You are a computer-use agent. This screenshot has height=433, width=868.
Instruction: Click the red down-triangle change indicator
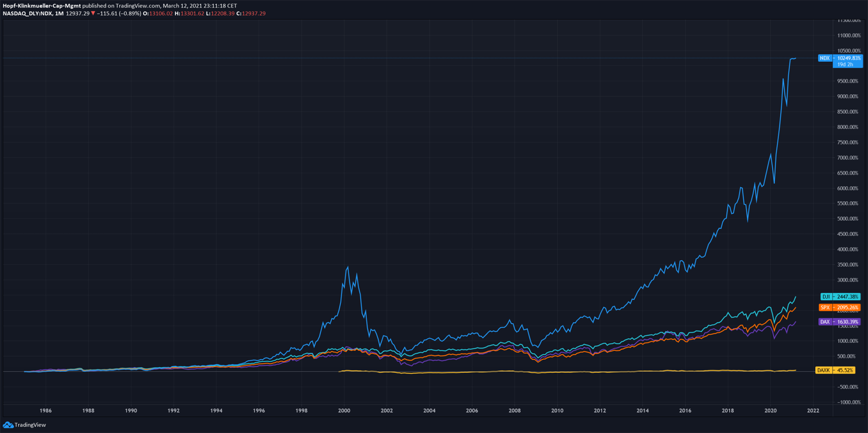pos(93,13)
